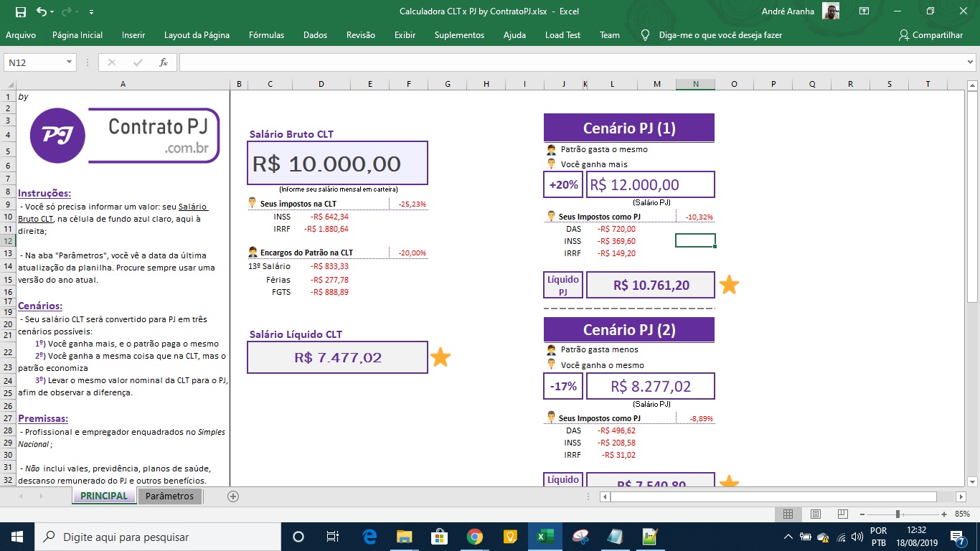Click the Compartilhar button
This screenshot has width=980, height=551.
click(x=930, y=35)
